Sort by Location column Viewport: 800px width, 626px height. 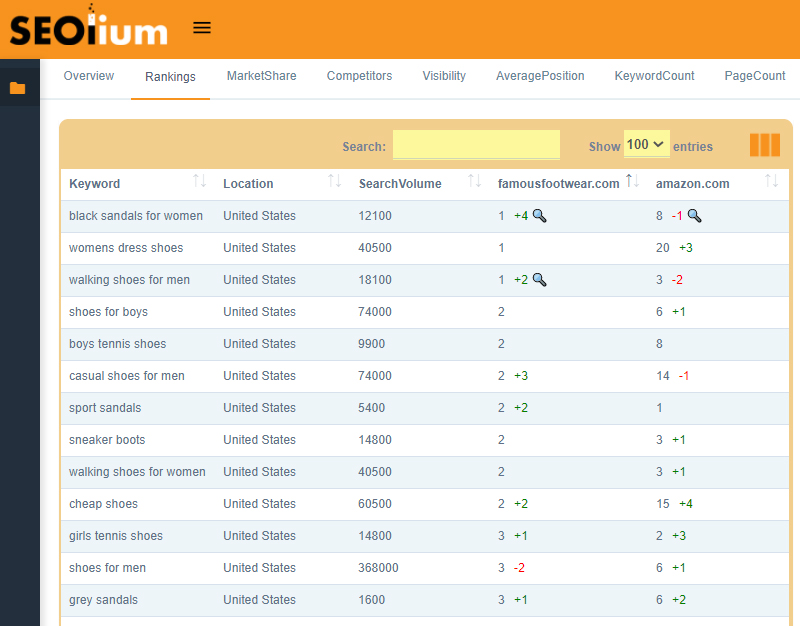click(335, 181)
